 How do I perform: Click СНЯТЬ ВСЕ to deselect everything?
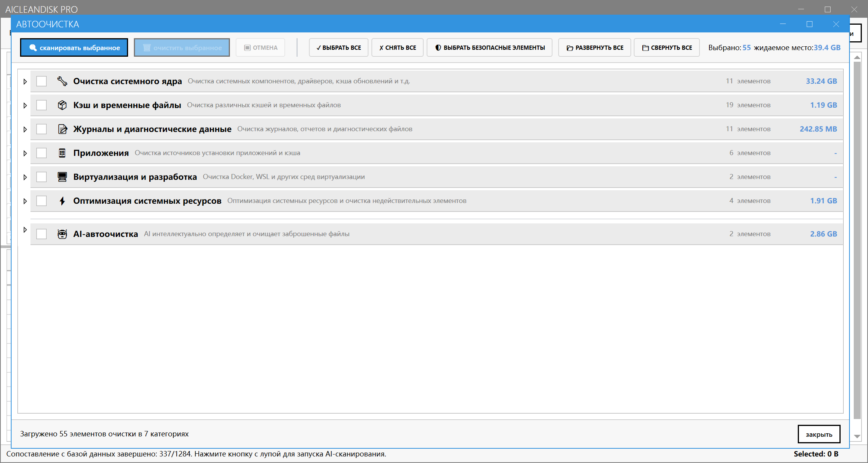pyautogui.click(x=397, y=47)
